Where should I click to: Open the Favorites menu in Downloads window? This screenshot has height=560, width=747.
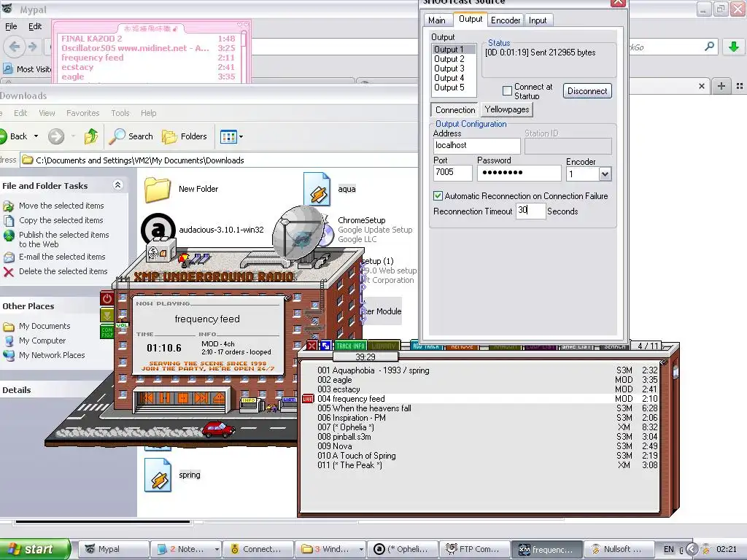[83, 113]
